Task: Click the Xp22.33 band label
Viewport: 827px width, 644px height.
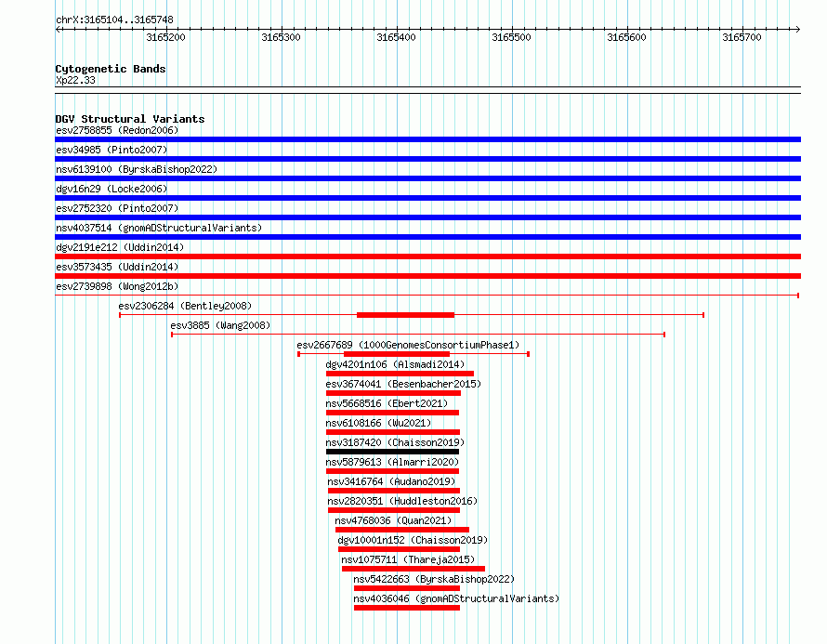Action: [x=75, y=80]
